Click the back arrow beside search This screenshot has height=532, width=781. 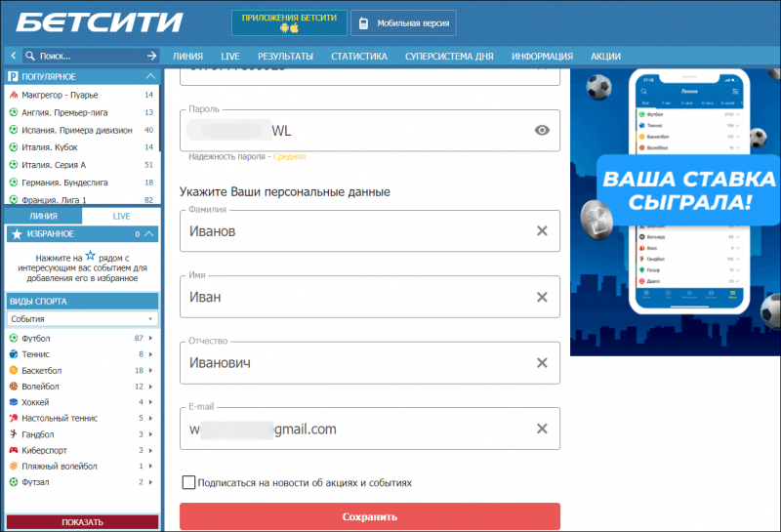14,56
